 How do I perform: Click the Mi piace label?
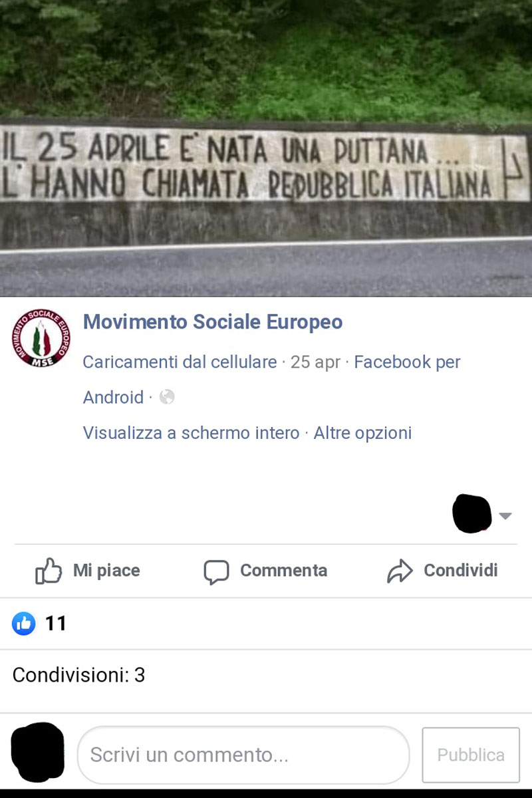click(106, 571)
